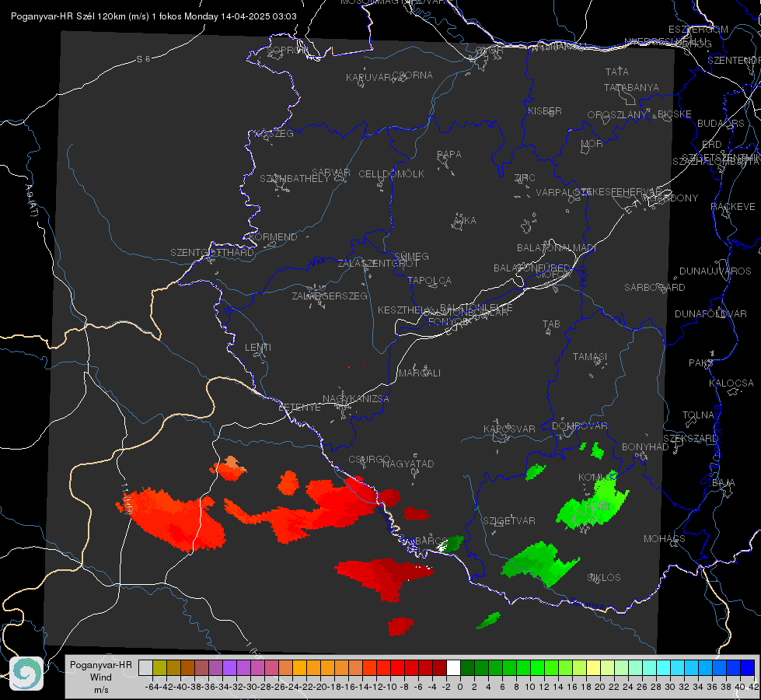This screenshot has width=761, height=700.
Task: Click the TAPOLCA town label
Action: coord(429,280)
